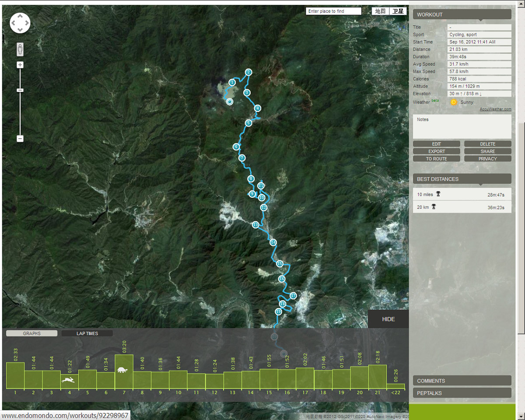
Task: Click the map pan navigation control
Action: point(20,23)
